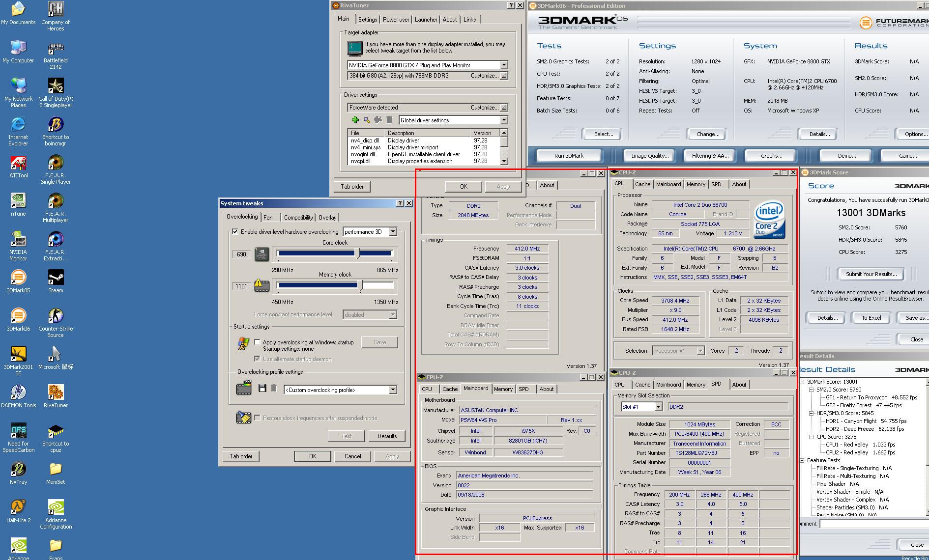This screenshot has width=929, height=560.
Task: Open Image Quality settings in 3DMark06
Action: pyautogui.click(x=650, y=156)
